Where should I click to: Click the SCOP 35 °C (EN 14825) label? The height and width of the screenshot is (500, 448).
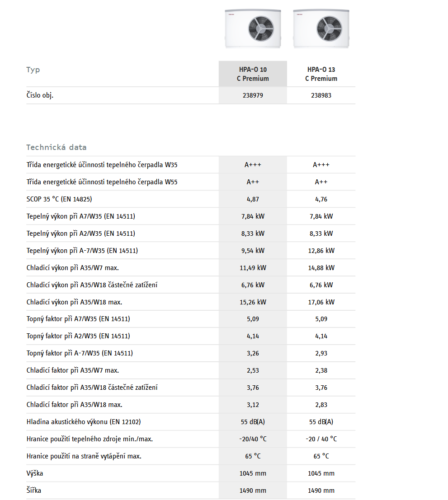coord(59,199)
